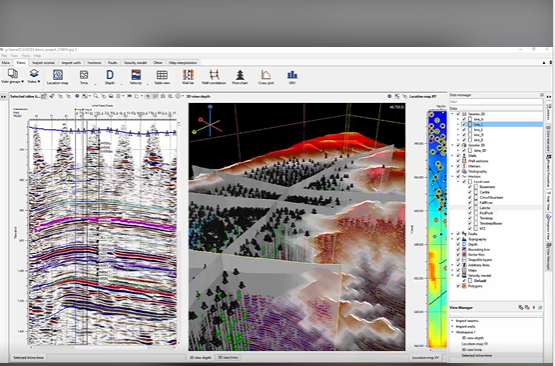This screenshot has width=555, height=366.
Task: Click the Data manager Filter field
Action: pos(496,102)
